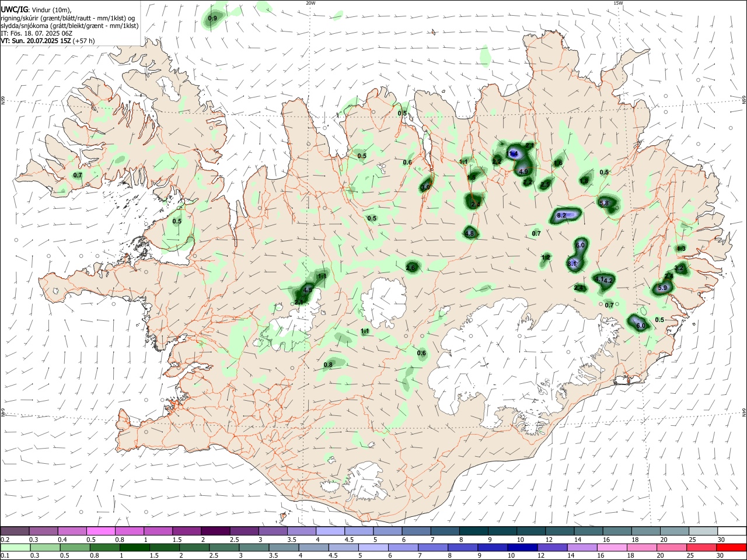Pick the 4.8 precipitation value

click(x=469, y=233)
